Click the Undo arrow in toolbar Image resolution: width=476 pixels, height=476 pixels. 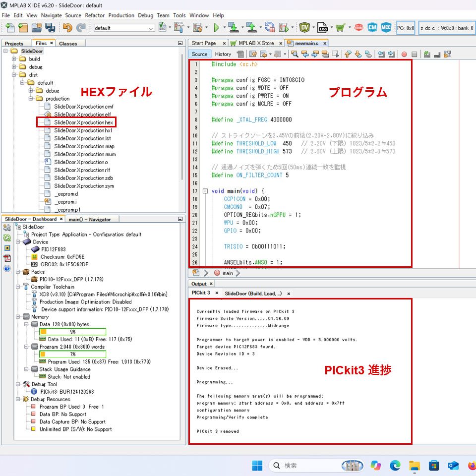(x=67, y=28)
